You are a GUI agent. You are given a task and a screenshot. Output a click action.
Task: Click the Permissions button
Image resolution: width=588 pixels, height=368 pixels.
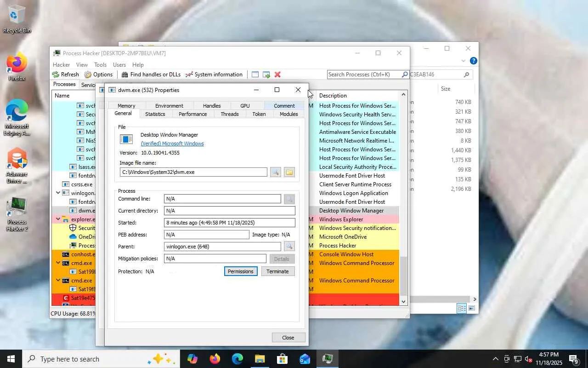click(241, 271)
